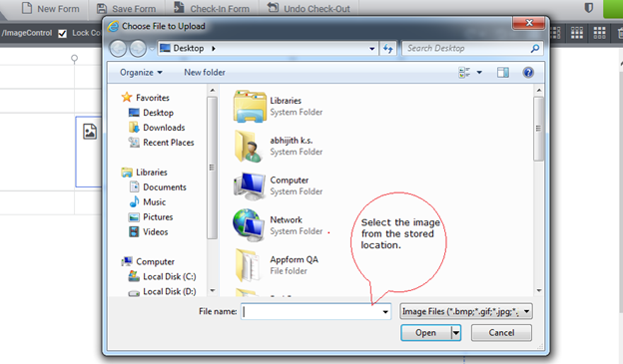The image size is (623, 364).
Task: Expand the address bar history dropdown
Action: click(x=371, y=49)
